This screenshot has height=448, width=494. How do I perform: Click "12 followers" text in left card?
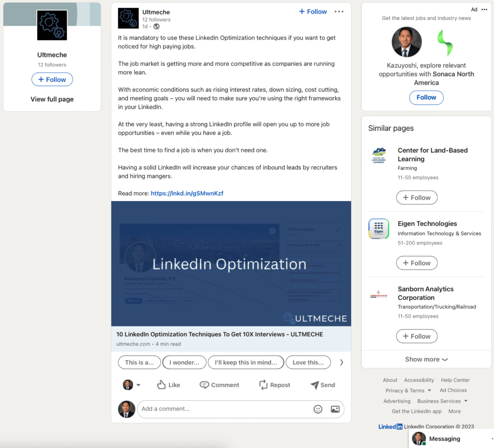(x=52, y=65)
